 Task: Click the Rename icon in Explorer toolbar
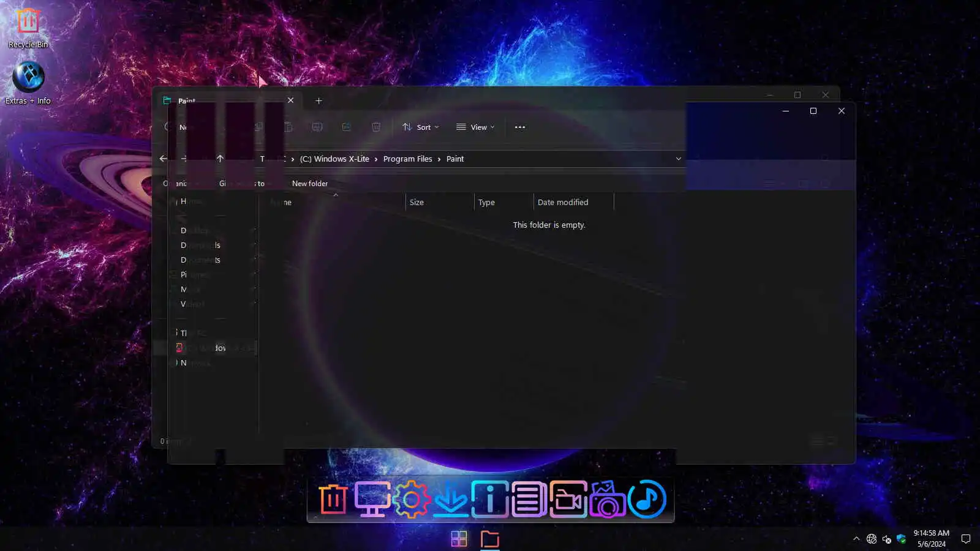(x=317, y=127)
